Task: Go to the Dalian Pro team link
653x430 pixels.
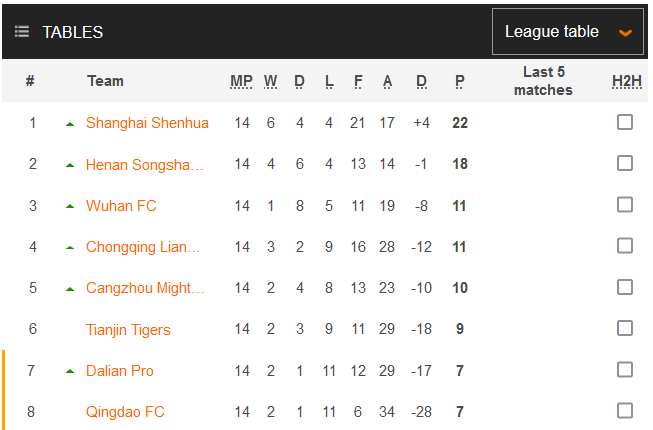Action: pos(120,371)
